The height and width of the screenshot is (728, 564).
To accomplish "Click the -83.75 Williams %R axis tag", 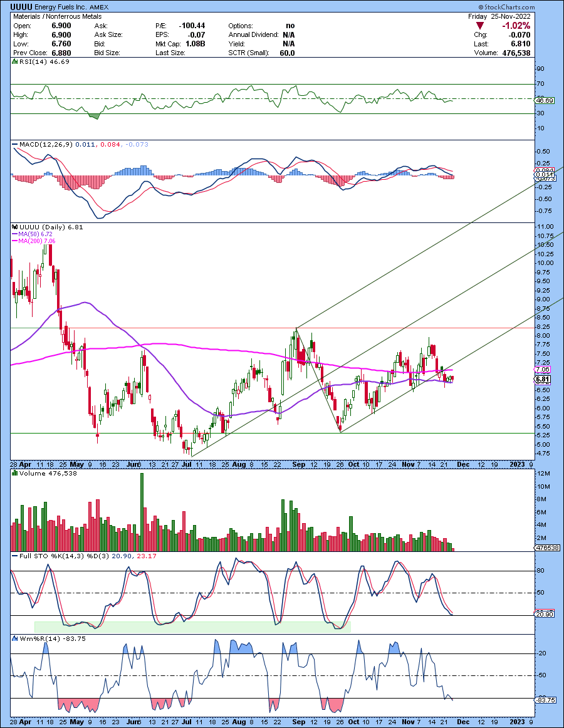I will coord(545,700).
